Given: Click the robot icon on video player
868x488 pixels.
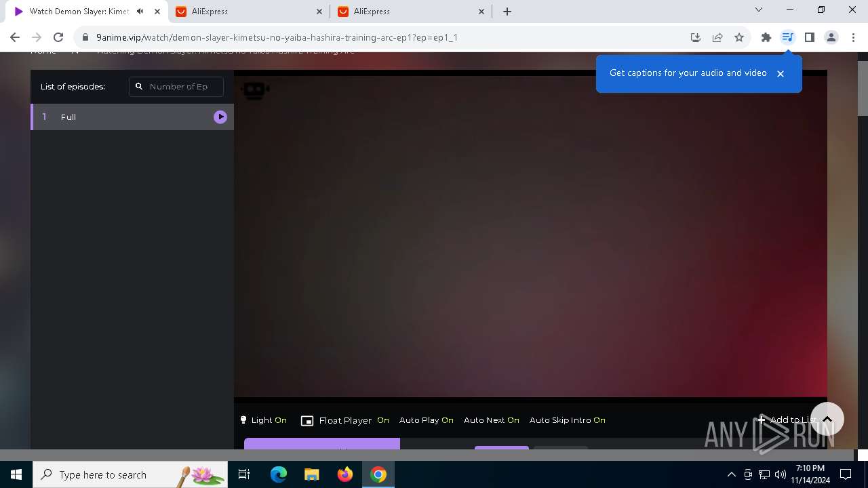Looking at the screenshot, I should 254,89.
